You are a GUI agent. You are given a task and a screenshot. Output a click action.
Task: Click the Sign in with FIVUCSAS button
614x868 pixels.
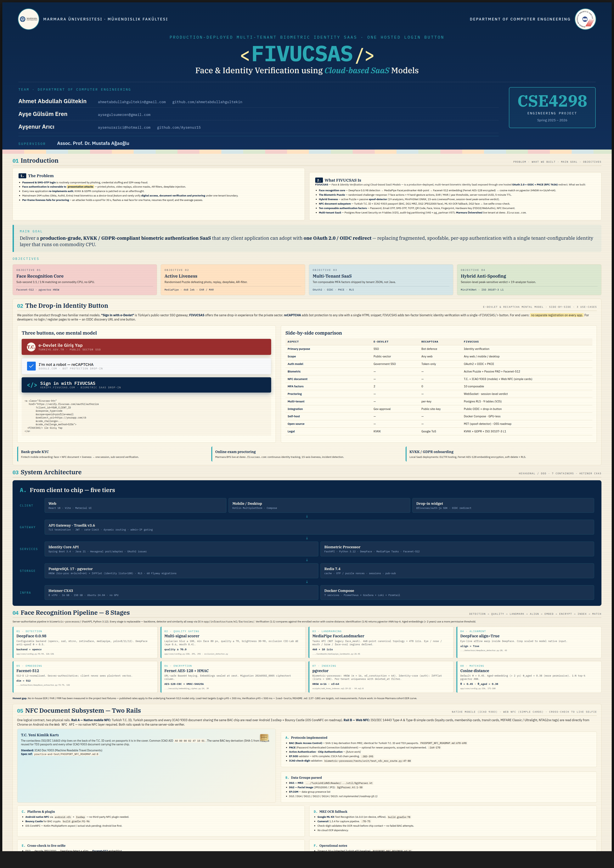point(146,385)
